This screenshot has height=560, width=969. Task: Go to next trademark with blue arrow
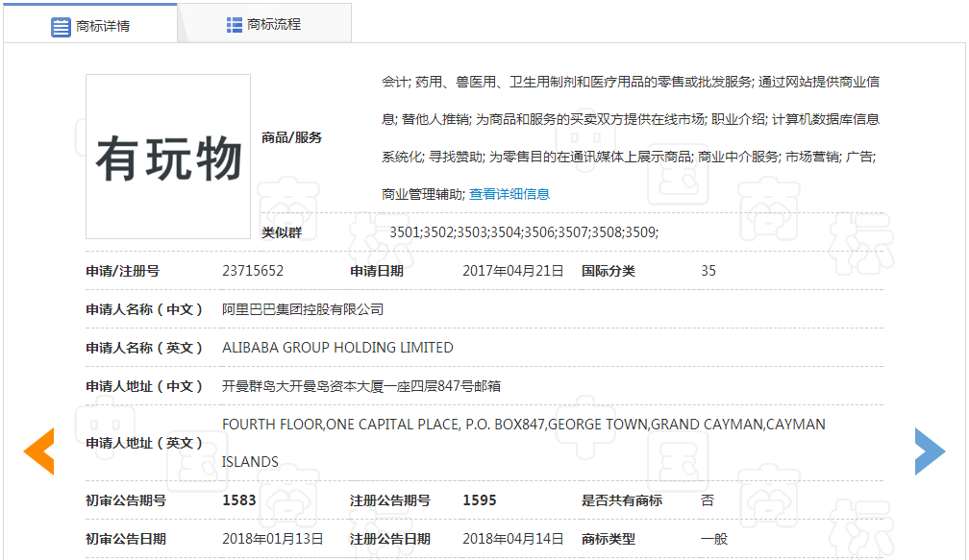point(931,450)
